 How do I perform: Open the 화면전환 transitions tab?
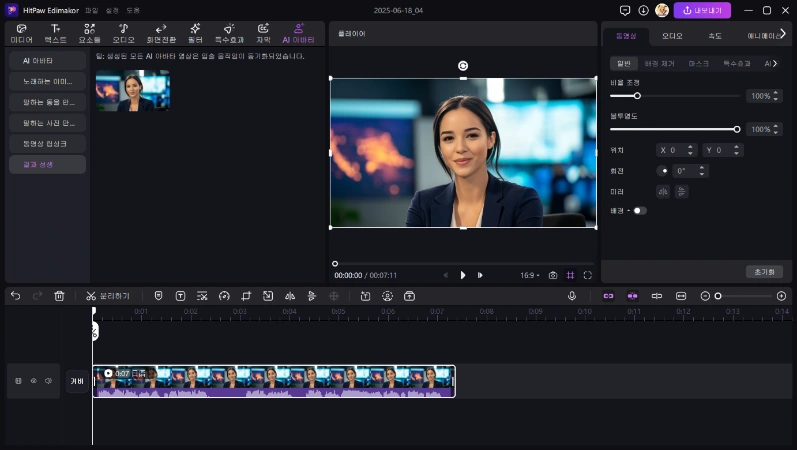coord(161,34)
